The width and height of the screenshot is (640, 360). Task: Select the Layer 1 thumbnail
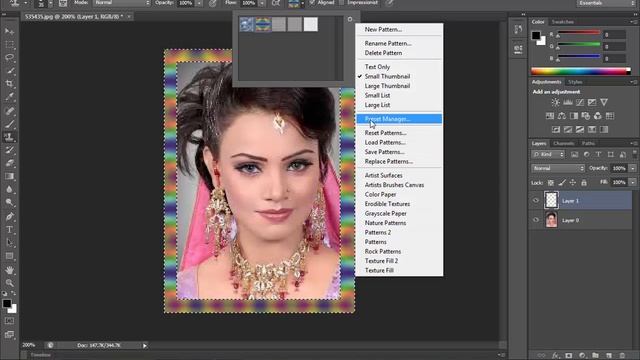tap(551, 200)
